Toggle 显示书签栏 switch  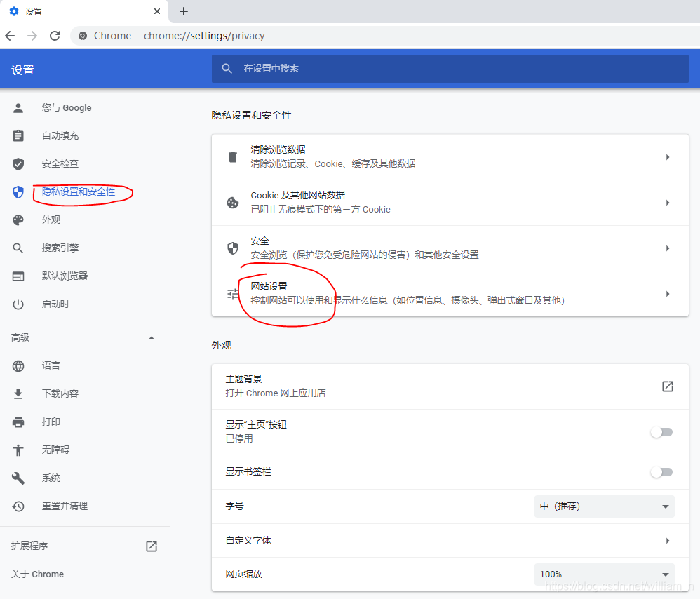click(x=661, y=472)
